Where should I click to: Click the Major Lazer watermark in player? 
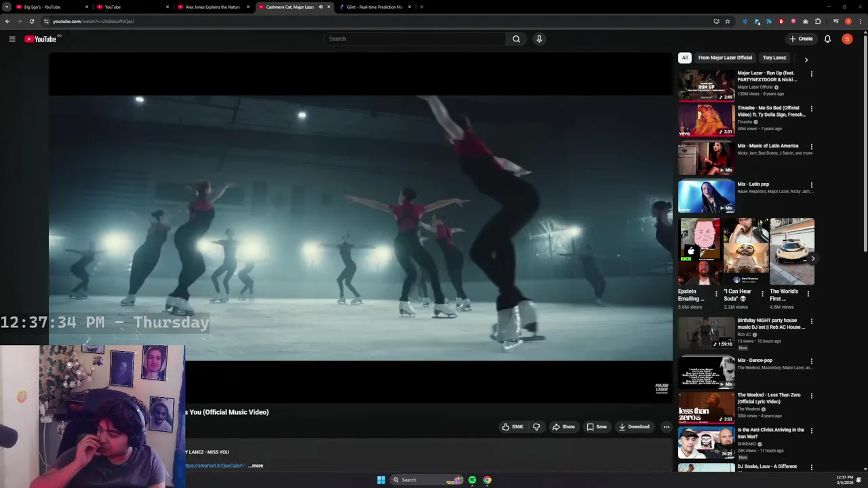click(x=662, y=388)
